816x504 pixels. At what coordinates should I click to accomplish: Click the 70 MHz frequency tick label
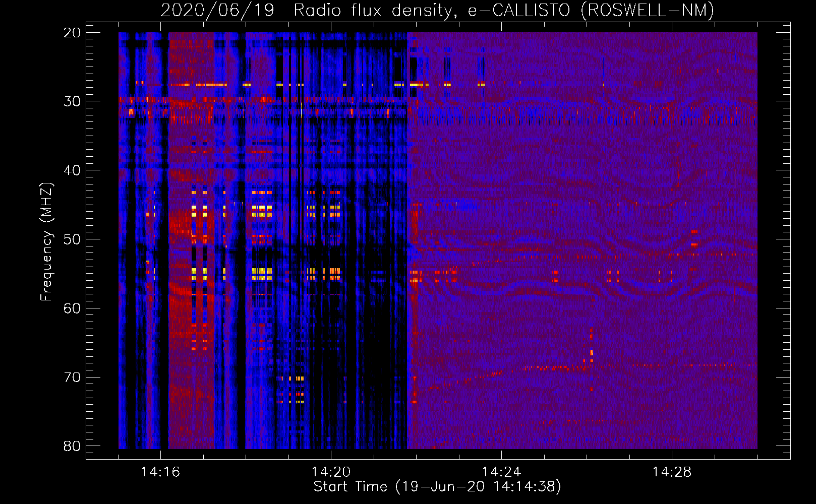(x=72, y=377)
